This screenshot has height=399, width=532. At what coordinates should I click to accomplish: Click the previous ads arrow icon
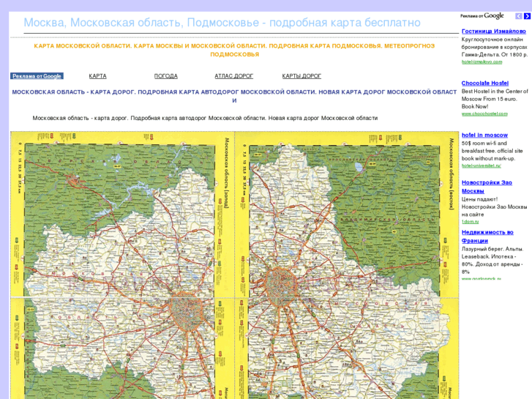click(519, 16)
